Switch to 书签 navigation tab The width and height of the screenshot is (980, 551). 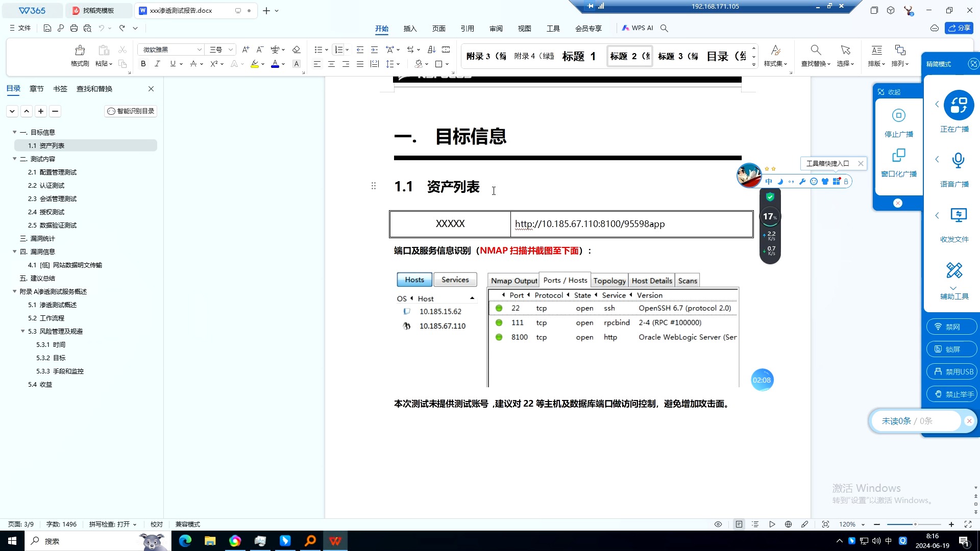pyautogui.click(x=60, y=89)
